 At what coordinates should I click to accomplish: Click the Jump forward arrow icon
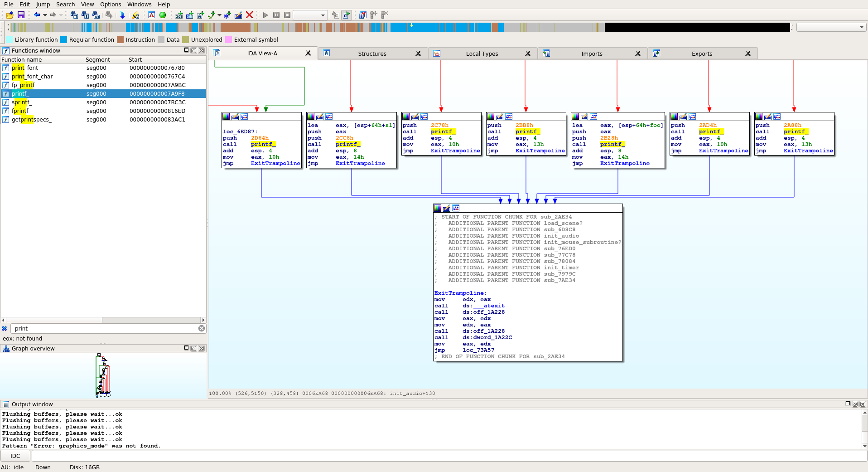(53, 15)
